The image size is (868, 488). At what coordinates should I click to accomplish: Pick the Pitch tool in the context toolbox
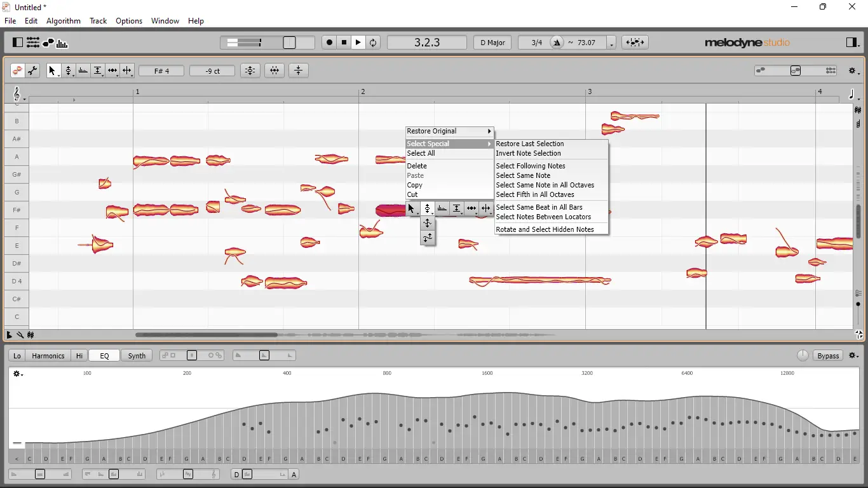(x=428, y=208)
